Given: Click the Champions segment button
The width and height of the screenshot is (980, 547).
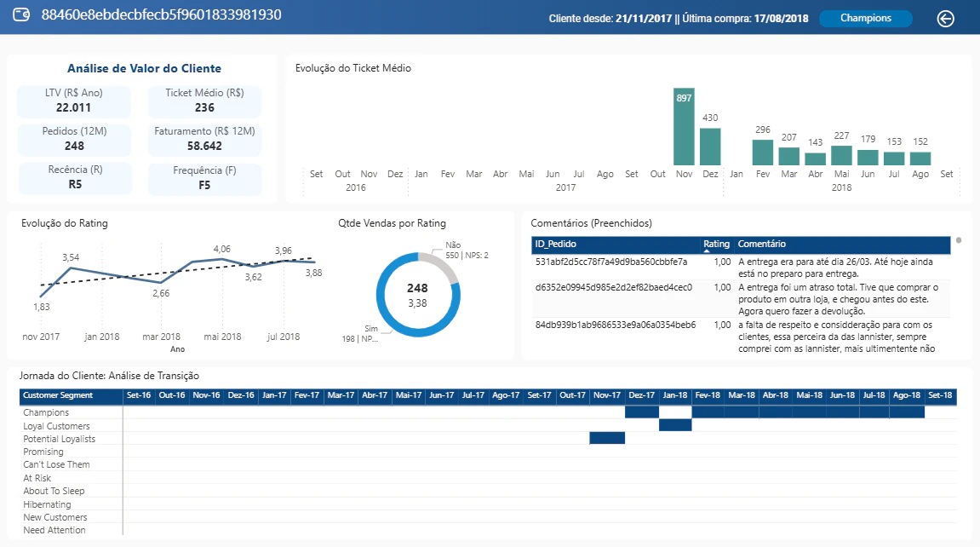Looking at the screenshot, I should click(866, 18).
